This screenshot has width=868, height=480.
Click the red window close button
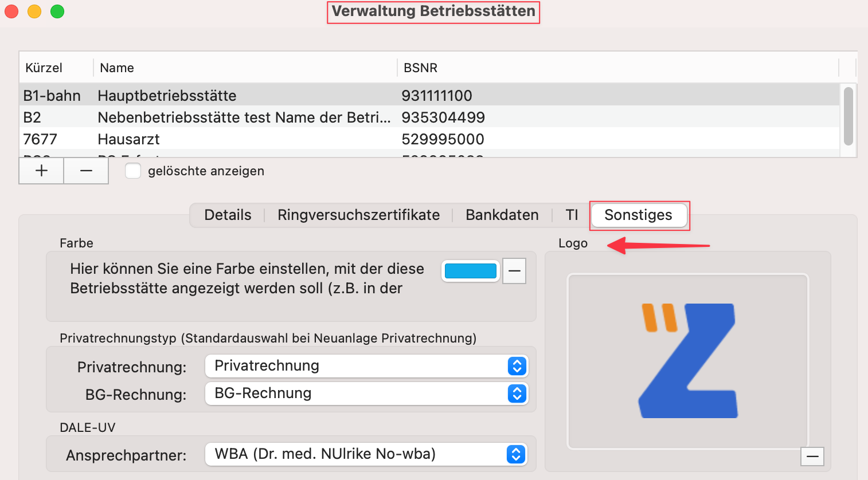pos(11,11)
